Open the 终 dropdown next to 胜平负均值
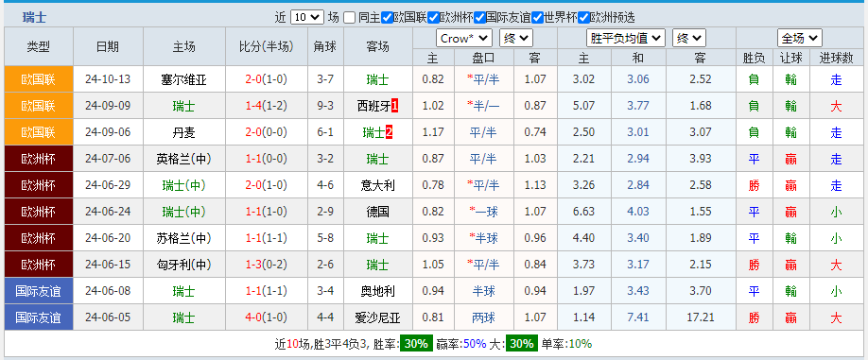The height and width of the screenshot is (360, 868). [689, 38]
